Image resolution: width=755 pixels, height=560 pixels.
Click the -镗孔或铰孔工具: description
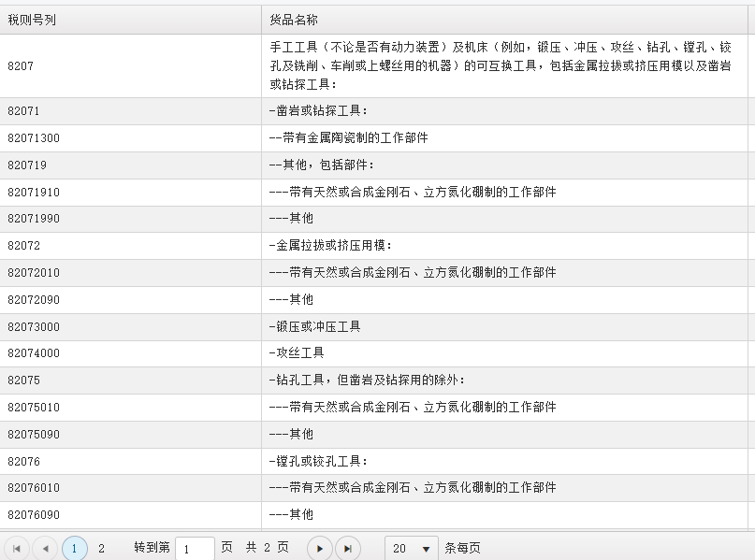(x=318, y=461)
